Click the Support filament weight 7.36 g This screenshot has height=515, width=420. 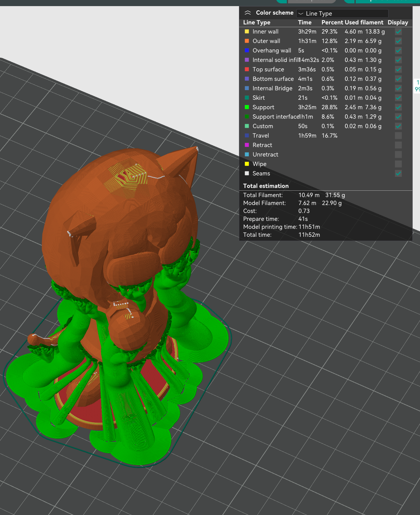pyautogui.click(x=373, y=107)
